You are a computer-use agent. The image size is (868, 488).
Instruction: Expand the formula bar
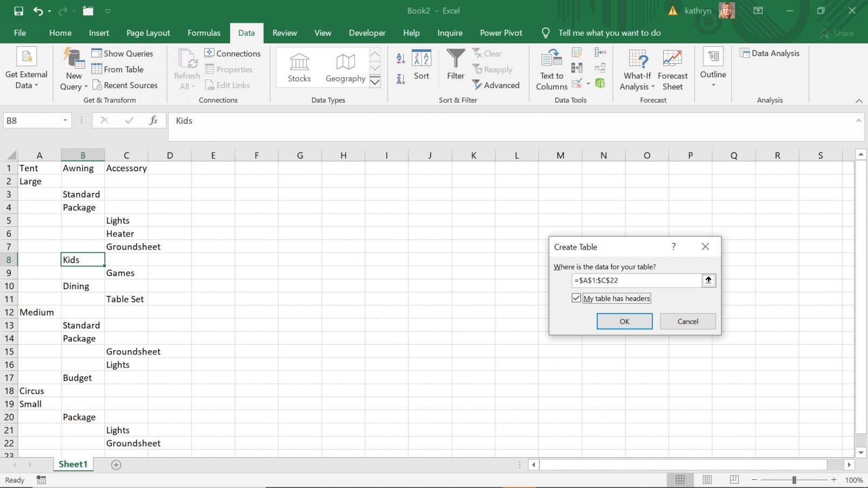tap(858, 121)
